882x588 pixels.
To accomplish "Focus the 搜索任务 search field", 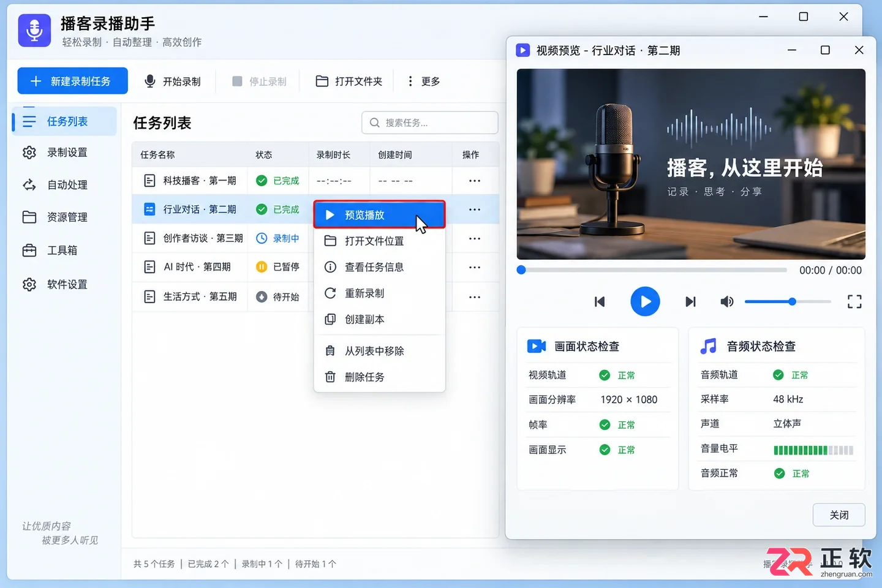I will (x=430, y=123).
